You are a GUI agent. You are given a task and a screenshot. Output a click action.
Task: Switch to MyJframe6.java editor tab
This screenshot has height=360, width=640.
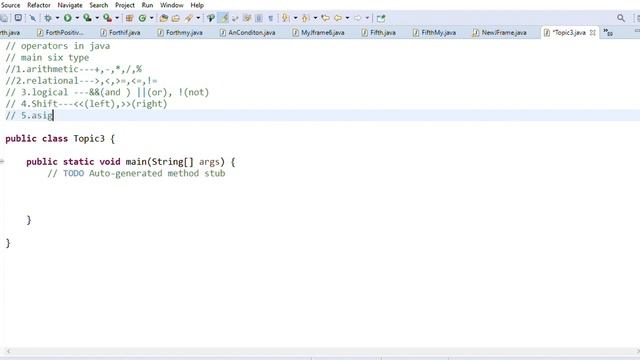coord(318,32)
